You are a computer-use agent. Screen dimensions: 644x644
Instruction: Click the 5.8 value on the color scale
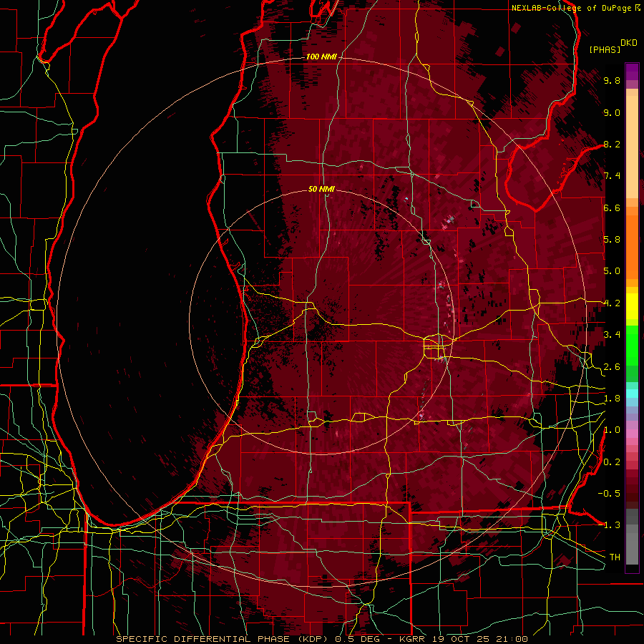tap(612, 240)
